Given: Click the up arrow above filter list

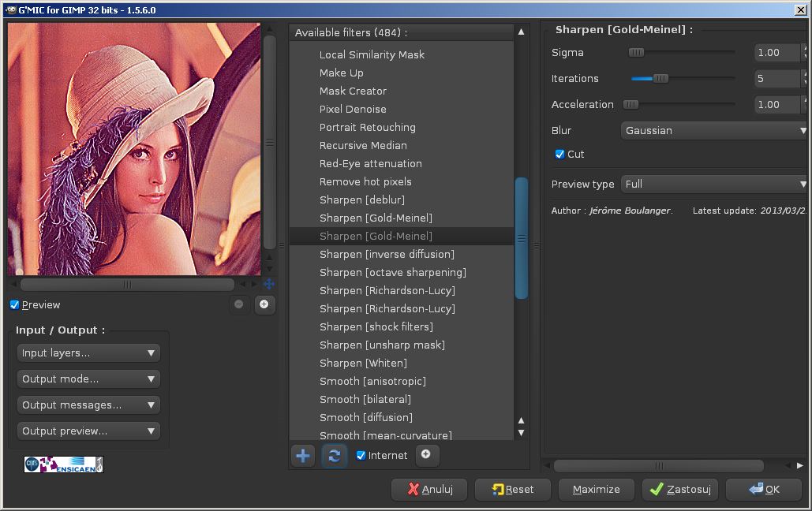Looking at the screenshot, I should tap(522, 32).
